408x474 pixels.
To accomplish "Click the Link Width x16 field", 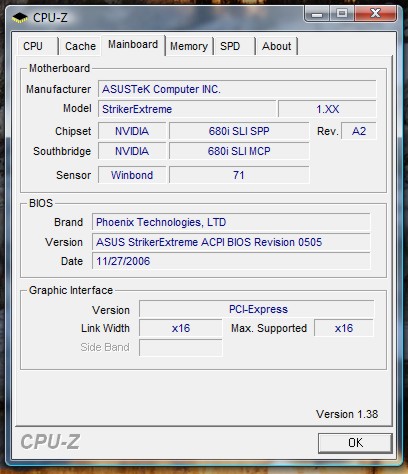I will click(x=181, y=328).
